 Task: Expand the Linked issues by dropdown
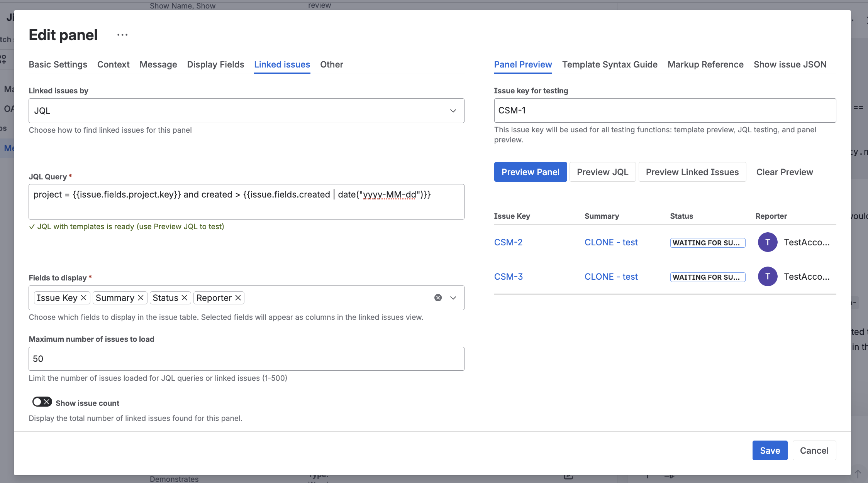coord(453,111)
